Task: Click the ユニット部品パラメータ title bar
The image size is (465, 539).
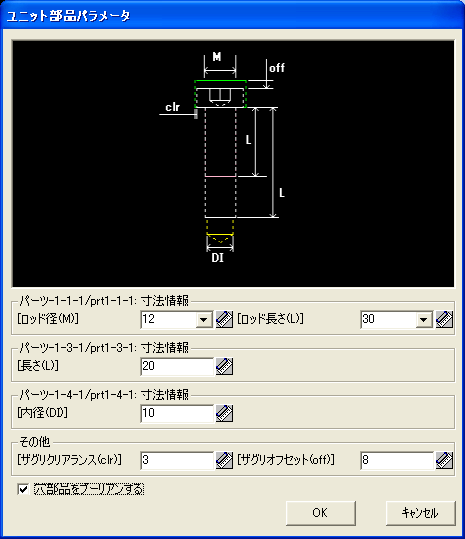Action: [232, 16]
